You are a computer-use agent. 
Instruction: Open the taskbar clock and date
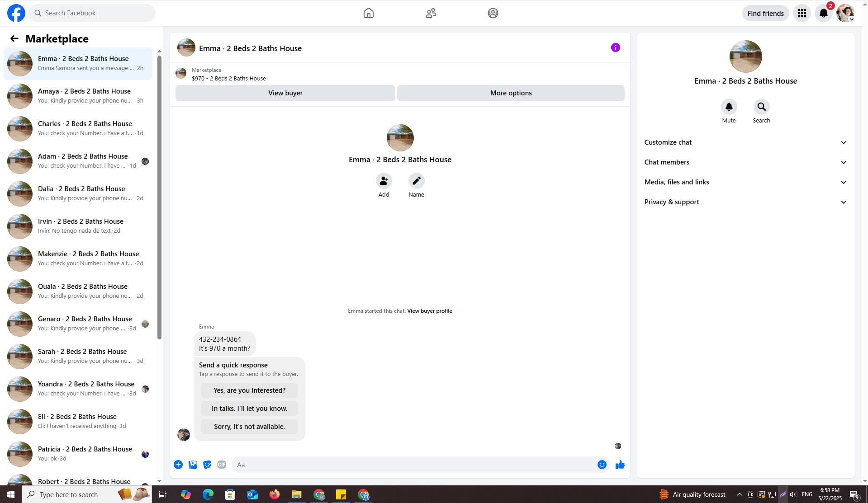pos(830,494)
